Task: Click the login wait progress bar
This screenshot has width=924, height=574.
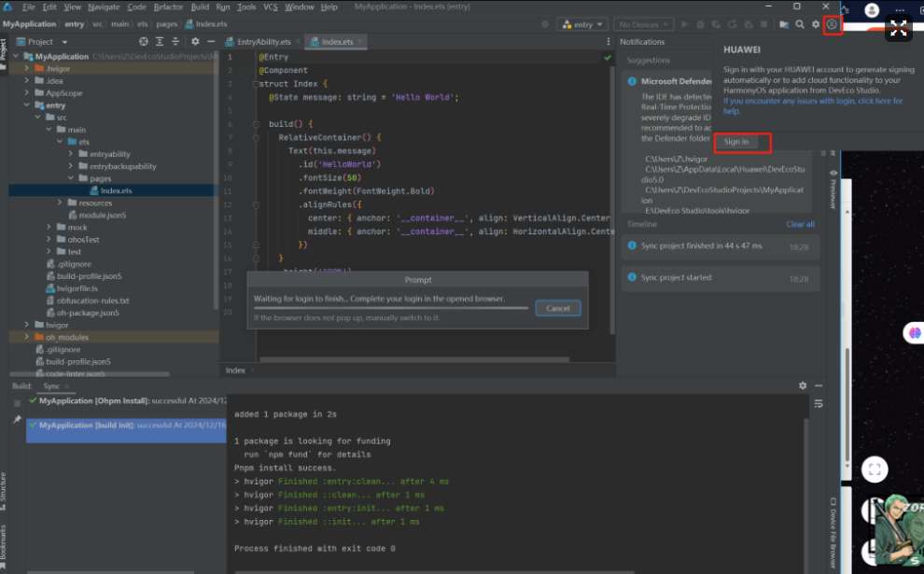Action: click(x=391, y=308)
